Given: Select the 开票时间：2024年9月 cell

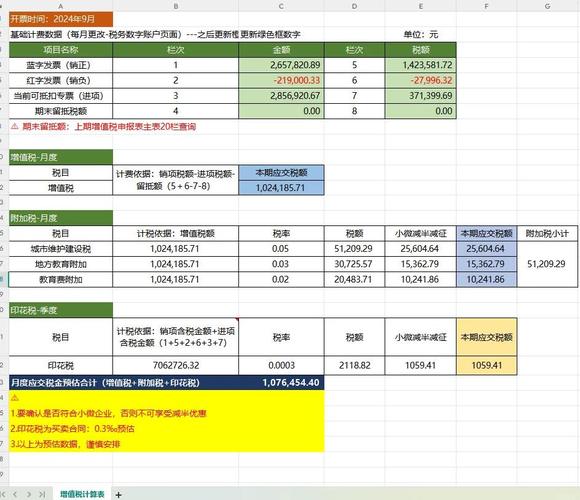Looking at the screenshot, I should pos(61,19).
